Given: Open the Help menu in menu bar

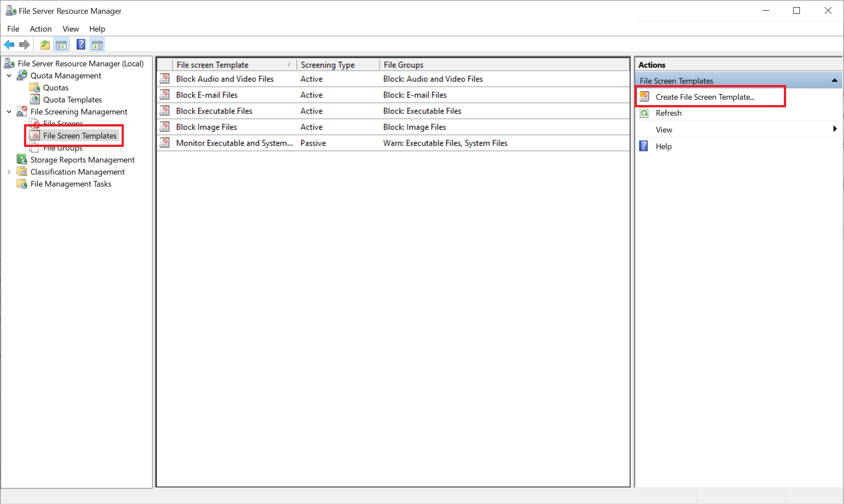Looking at the screenshot, I should coord(97,28).
